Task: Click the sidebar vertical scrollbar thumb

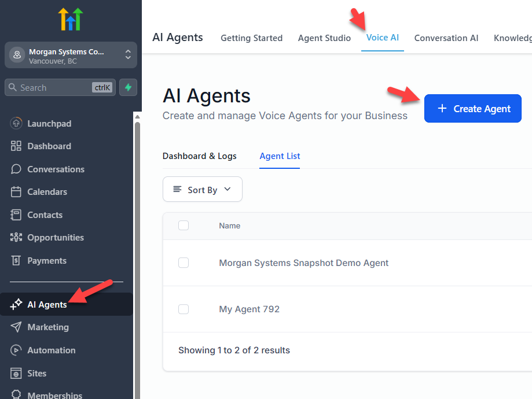Action: click(137, 260)
